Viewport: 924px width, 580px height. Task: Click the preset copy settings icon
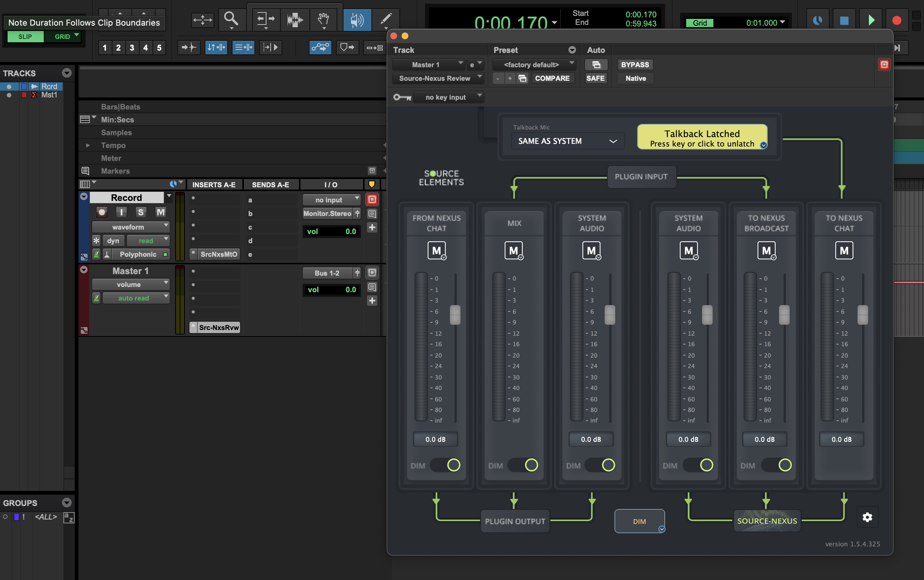point(522,78)
